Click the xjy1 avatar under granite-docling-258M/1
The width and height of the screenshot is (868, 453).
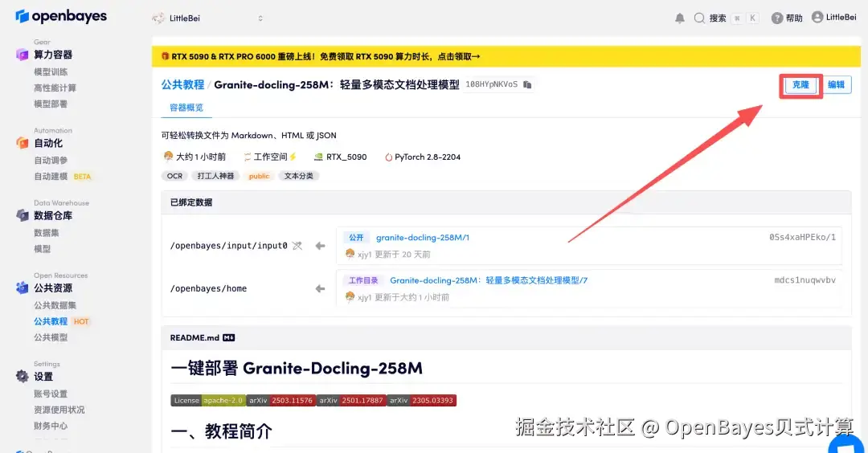coord(350,254)
